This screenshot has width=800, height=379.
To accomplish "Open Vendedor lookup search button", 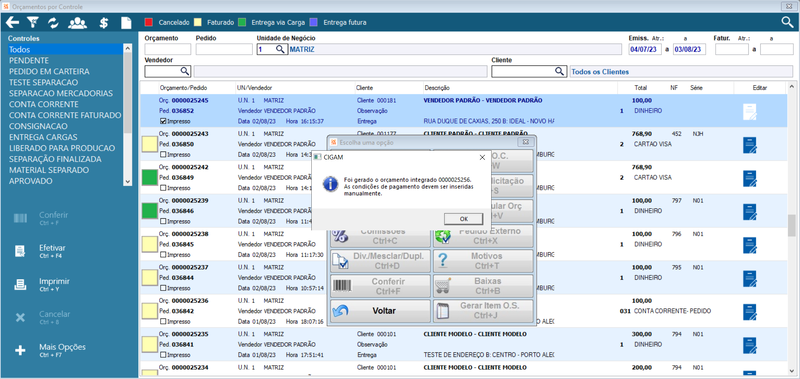I will 185,71.
